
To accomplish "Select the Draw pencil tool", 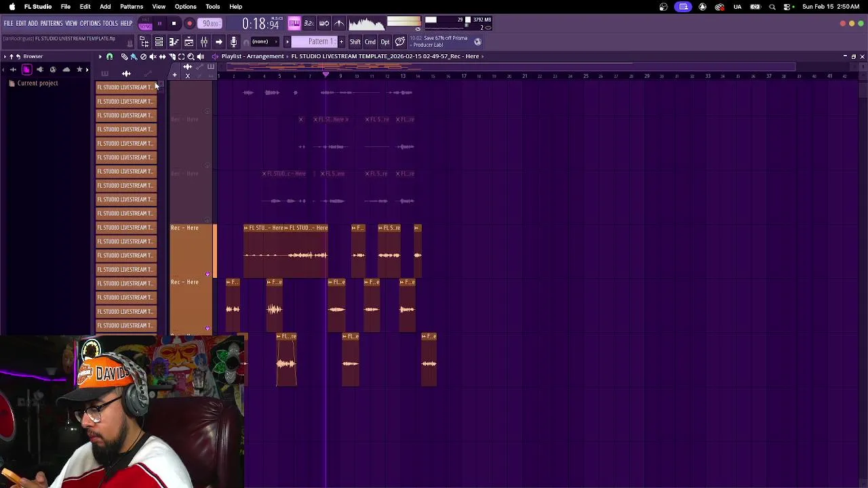I will click(x=125, y=56).
